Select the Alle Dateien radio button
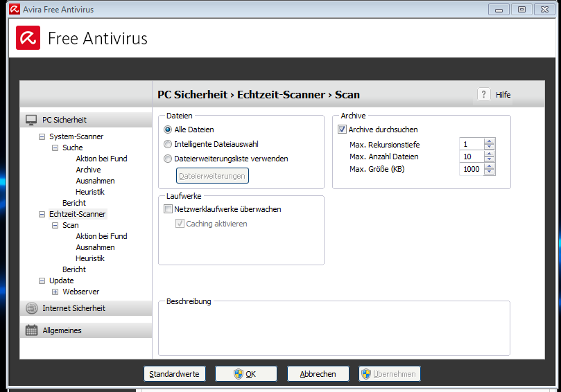The height and width of the screenshot is (392, 561). coord(167,130)
